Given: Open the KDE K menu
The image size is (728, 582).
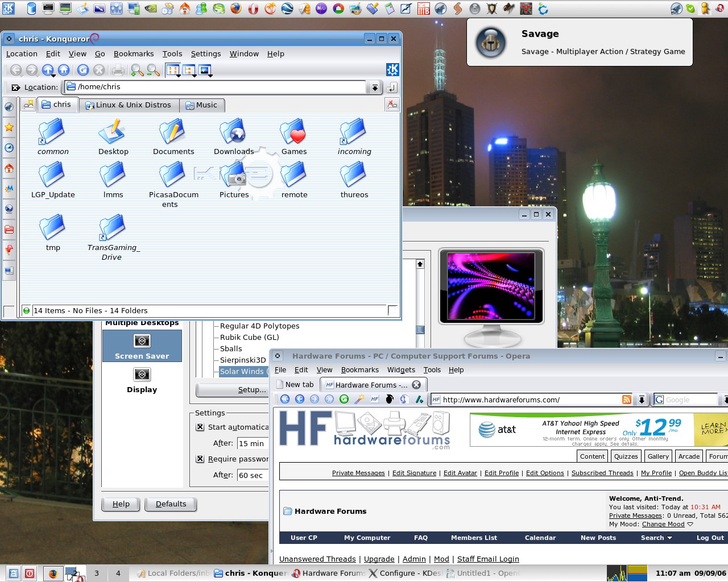Looking at the screenshot, I should [x=9, y=9].
